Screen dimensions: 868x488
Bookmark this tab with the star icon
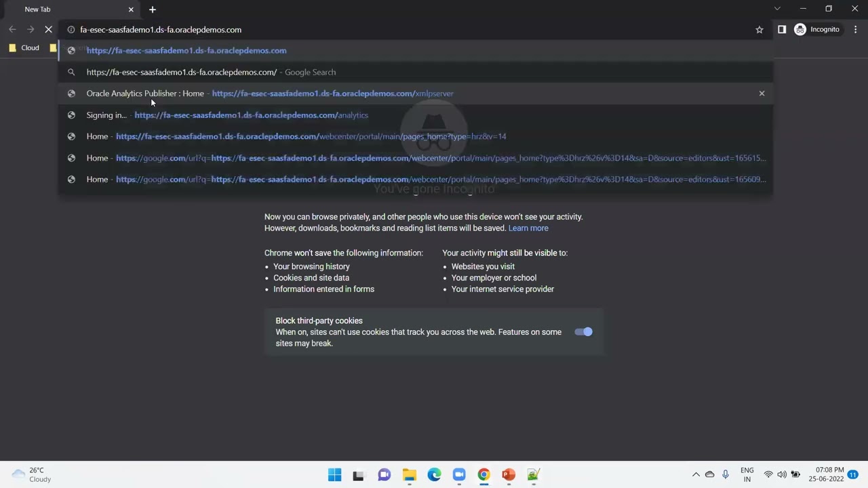tap(759, 30)
